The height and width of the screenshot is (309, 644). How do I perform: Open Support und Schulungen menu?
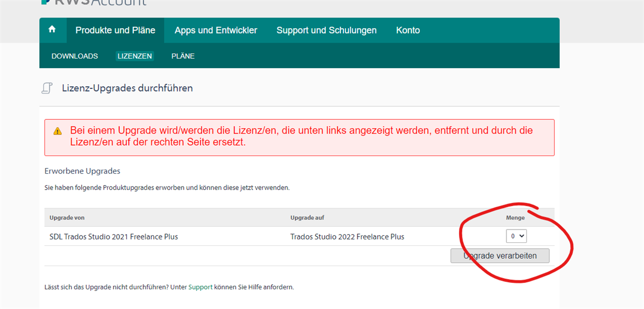326,30
